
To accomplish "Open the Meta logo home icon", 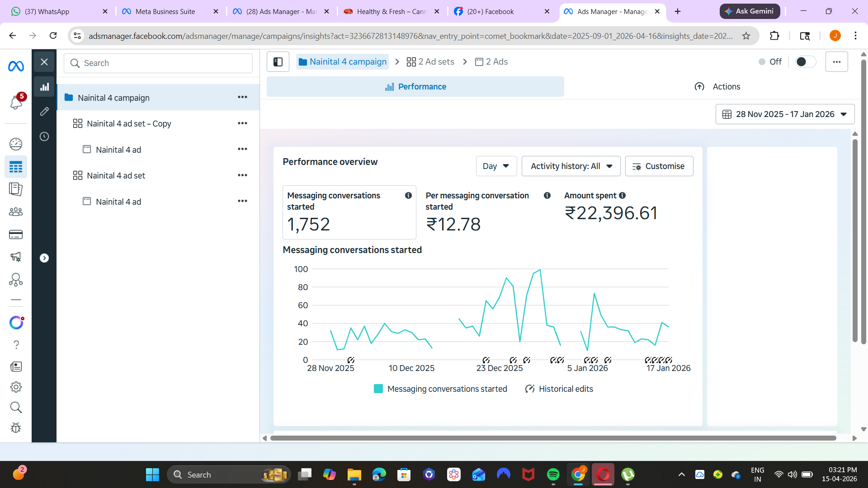I will (x=16, y=66).
